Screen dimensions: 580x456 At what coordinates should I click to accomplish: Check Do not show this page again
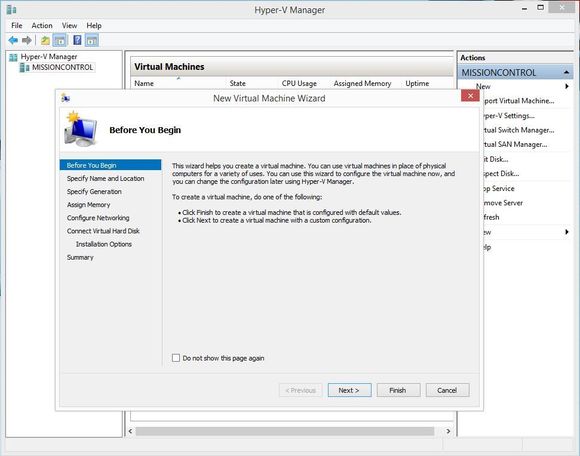(176, 358)
